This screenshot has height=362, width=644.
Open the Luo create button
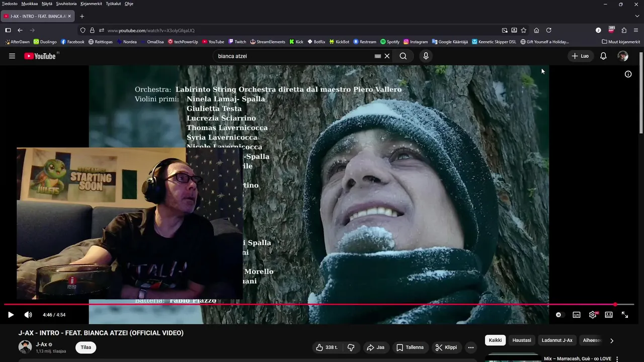pyautogui.click(x=580, y=56)
